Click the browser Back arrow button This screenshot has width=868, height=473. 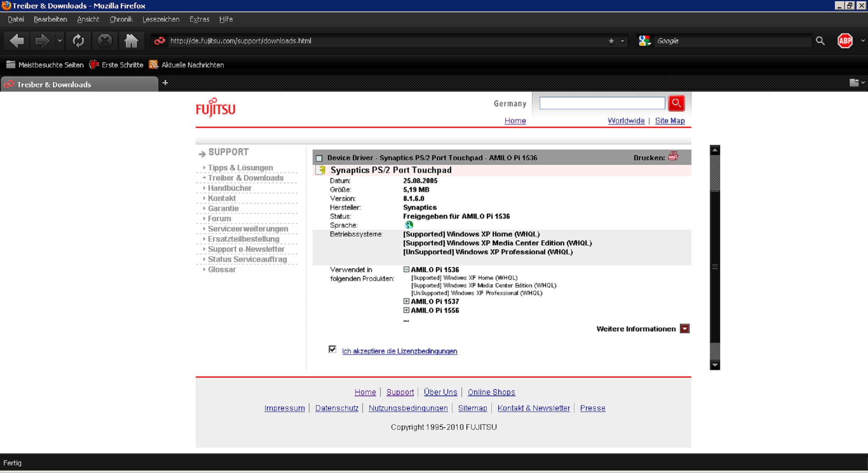17,41
